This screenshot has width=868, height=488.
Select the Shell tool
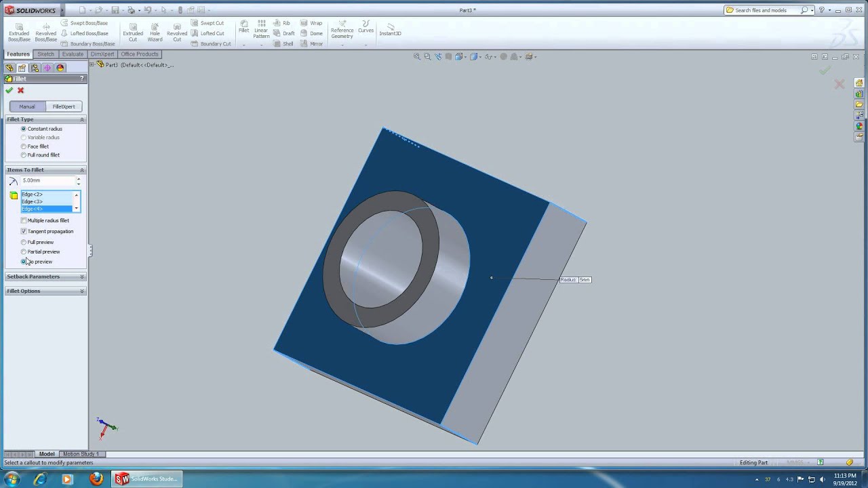pos(283,43)
